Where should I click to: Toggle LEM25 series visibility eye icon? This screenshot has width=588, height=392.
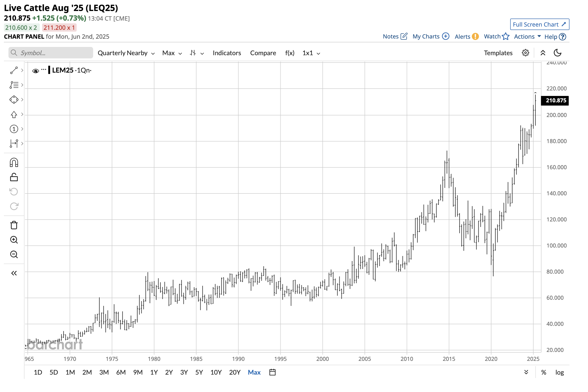35,71
